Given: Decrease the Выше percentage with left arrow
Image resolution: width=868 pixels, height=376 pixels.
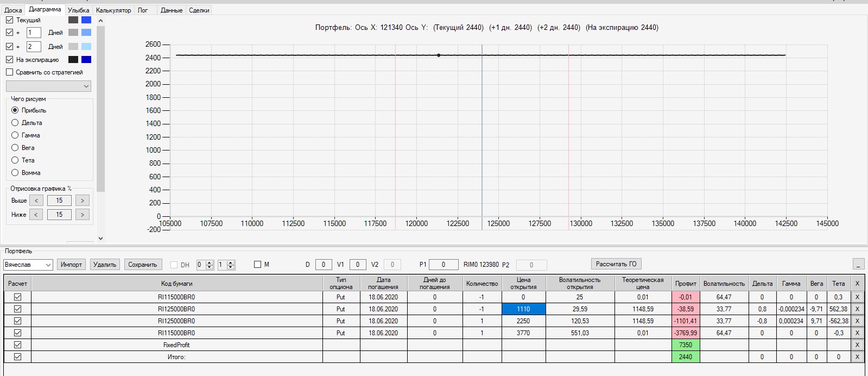Looking at the screenshot, I should tap(36, 200).
